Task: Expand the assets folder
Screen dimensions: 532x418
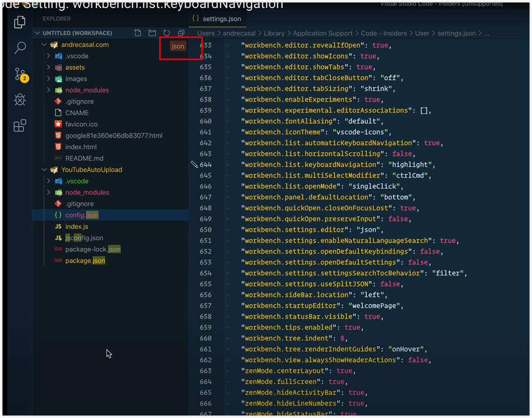Action: pos(49,67)
